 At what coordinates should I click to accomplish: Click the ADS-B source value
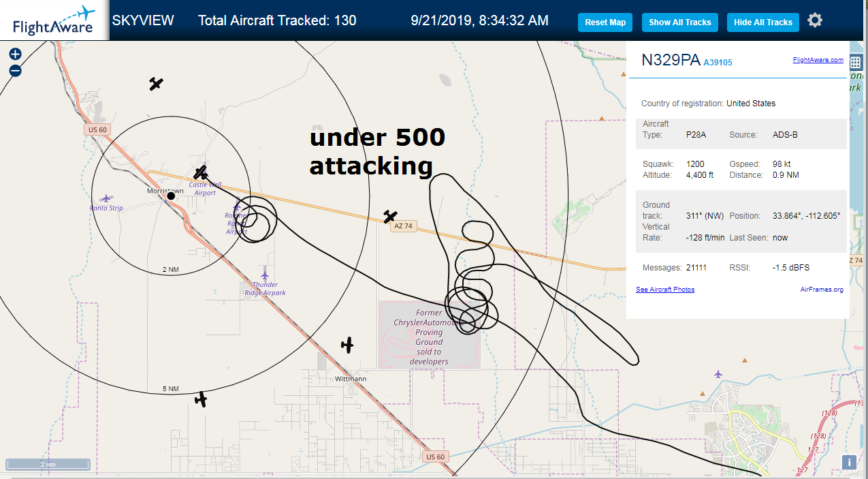pos(785,135)
